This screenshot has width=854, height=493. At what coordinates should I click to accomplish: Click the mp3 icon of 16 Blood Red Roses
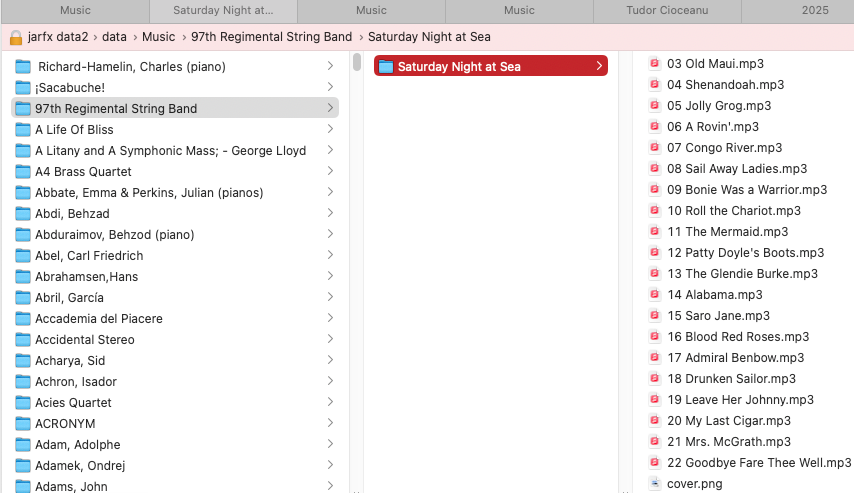(x=655, y=336)
